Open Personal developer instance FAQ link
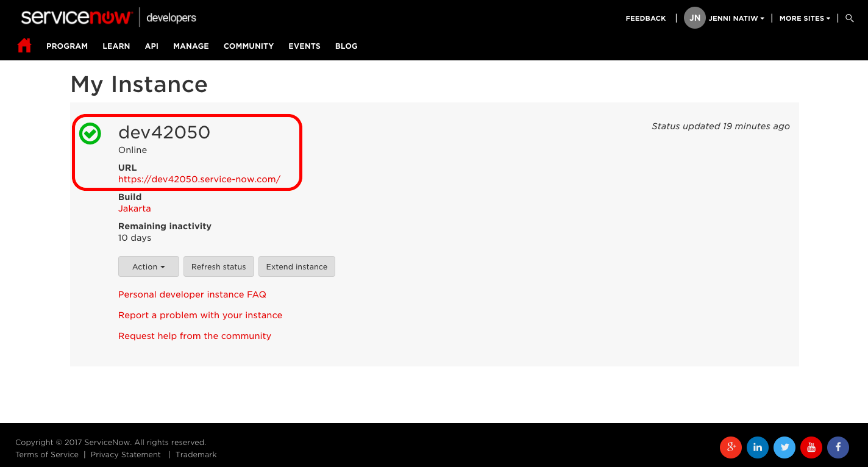 tap(192, 294)
